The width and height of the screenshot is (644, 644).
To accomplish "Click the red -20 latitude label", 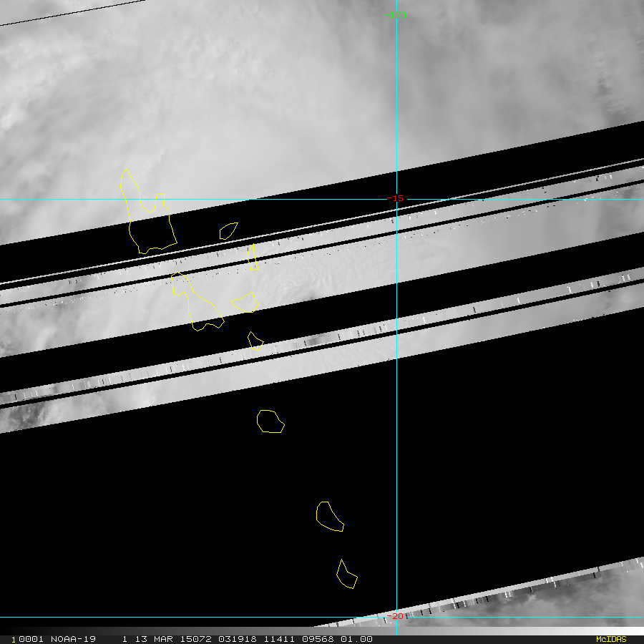I will point(396,616).
